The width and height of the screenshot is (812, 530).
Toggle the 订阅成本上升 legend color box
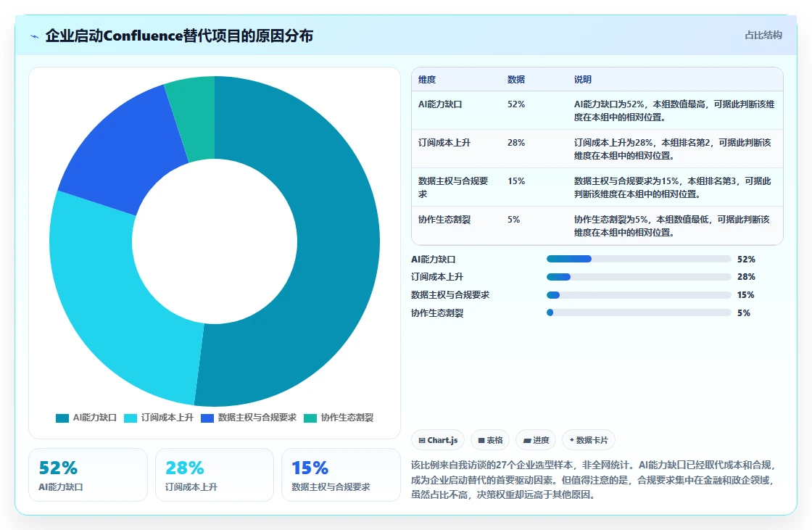click(130, 418)
